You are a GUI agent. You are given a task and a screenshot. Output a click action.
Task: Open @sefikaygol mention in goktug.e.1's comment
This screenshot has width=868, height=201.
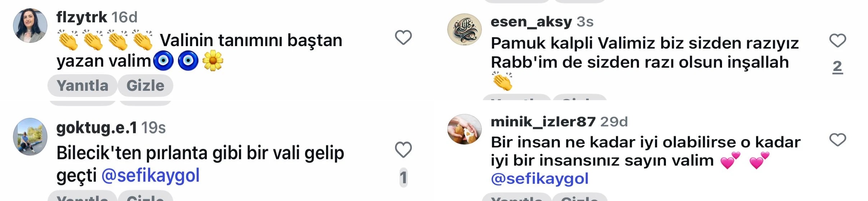[150, 176]
